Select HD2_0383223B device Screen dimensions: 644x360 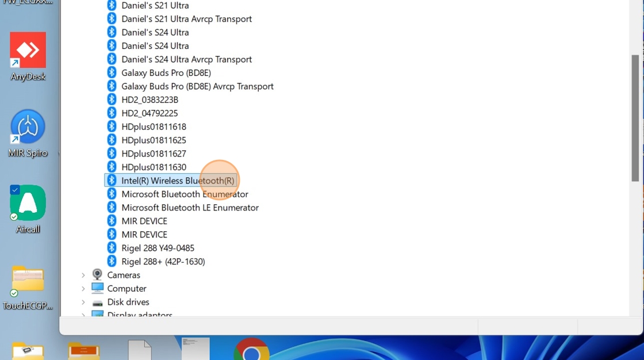click(x=149, y=100)
